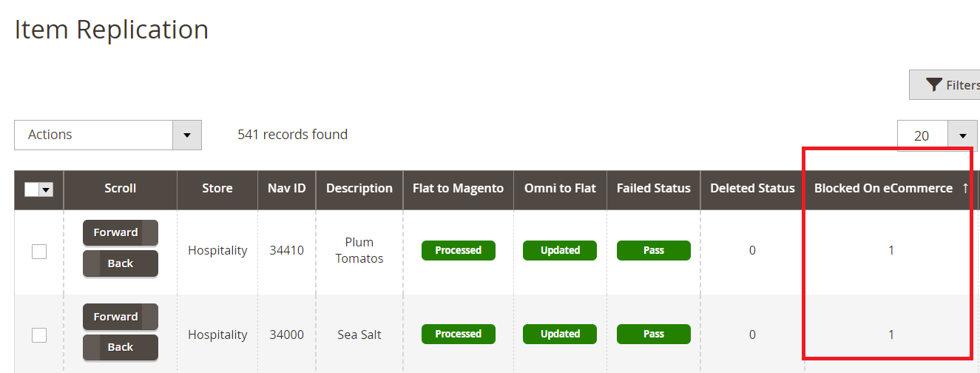Image resolution: width=980 pixels, height=373 pixels.
Task: Click the Store column header
Action: [217, 188]
